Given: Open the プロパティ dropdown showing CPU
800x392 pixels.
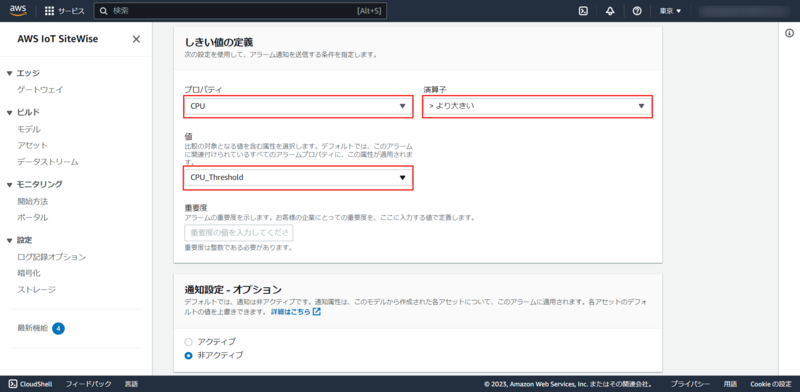Looking at the screenshot, I should coord(298,106).
